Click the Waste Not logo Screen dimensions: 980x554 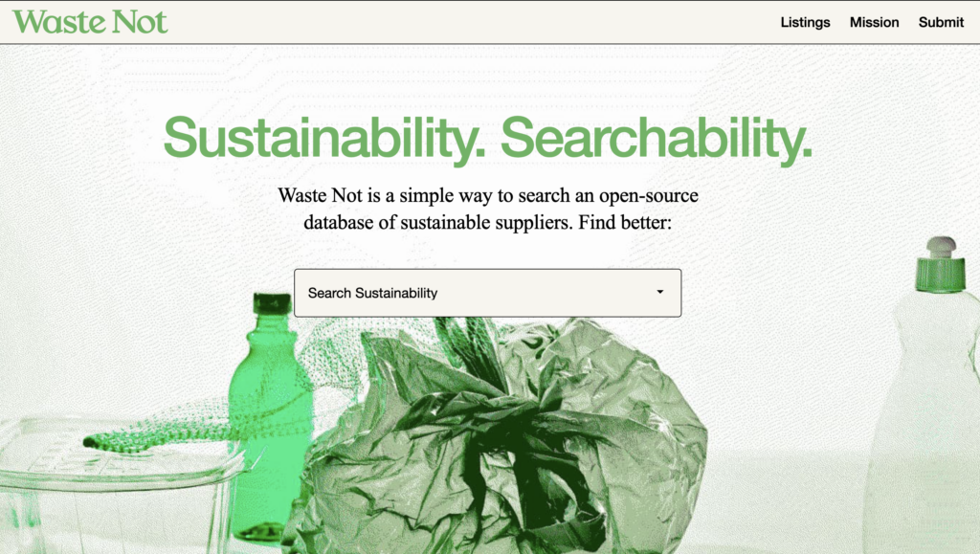coord(90,22)
